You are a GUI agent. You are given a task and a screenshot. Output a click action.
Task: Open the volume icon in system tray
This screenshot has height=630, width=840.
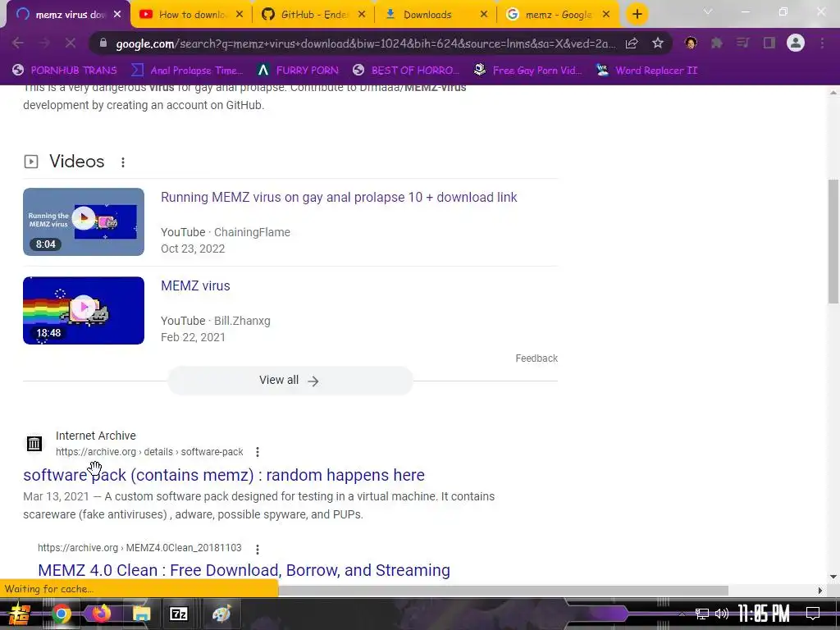(x=722, y=614)
